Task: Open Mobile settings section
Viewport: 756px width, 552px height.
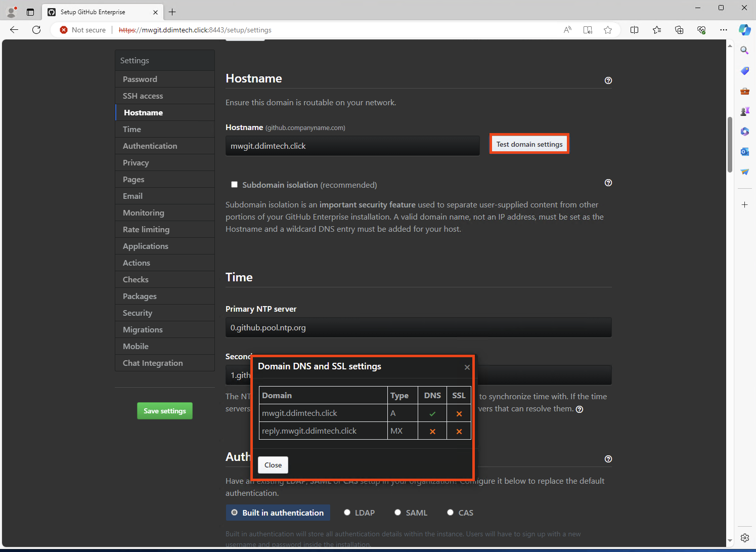Action: [165, 346]
